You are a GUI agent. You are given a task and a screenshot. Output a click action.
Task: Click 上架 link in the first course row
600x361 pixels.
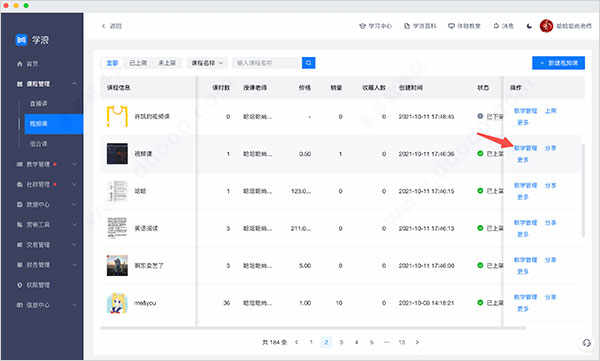pyautogui.click(x=550, y=111)
